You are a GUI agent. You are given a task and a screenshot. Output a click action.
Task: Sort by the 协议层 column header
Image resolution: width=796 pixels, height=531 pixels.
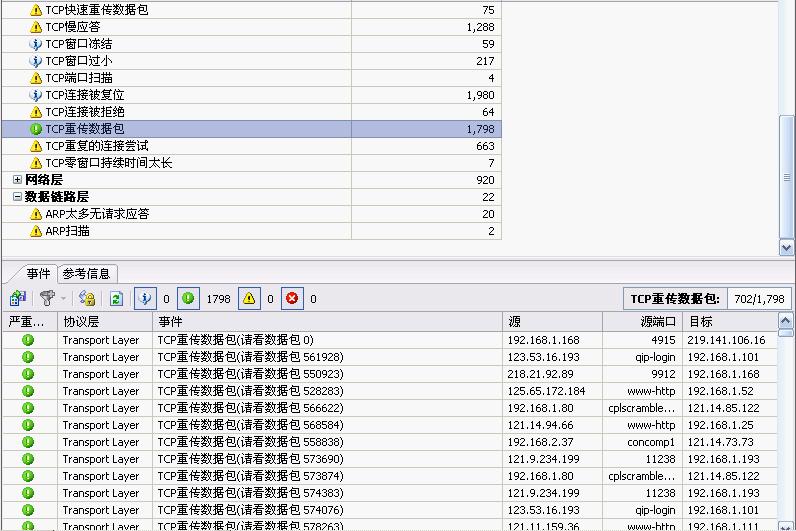pyautogui.click(x=105, y=321)
